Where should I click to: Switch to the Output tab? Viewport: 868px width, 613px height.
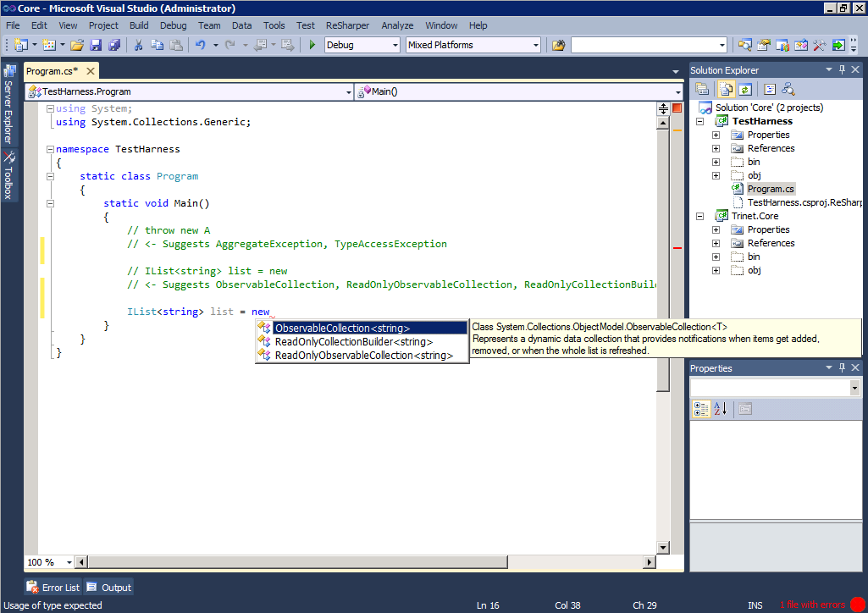tap(109, 587)
